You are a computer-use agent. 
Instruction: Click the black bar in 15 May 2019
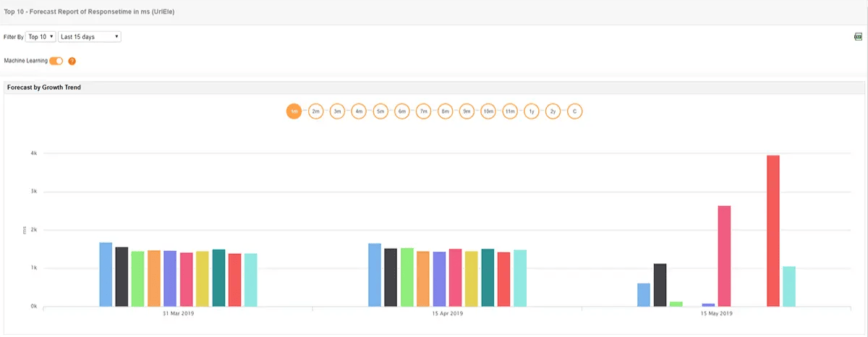click(660, 285)
